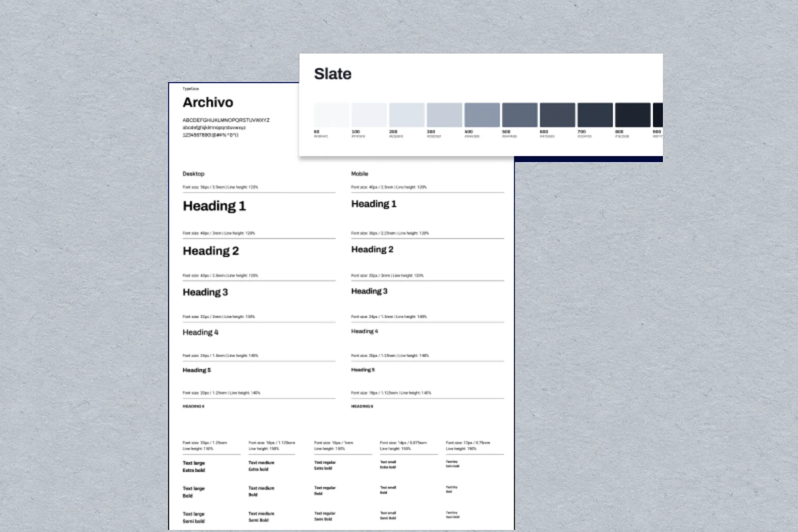This screenshot has width=798, height=532.
Task: Click 'Text regular Extra bold' sample
Action: tap(325, 465)
